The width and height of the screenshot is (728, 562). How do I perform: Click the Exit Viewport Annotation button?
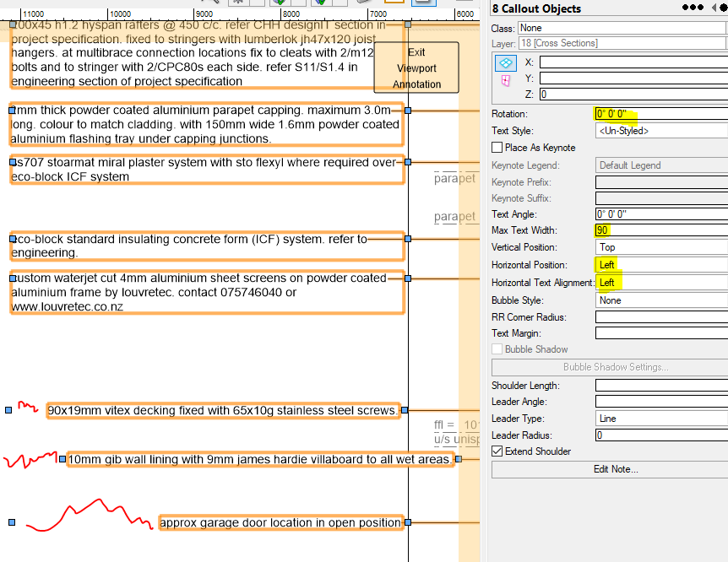416,67
